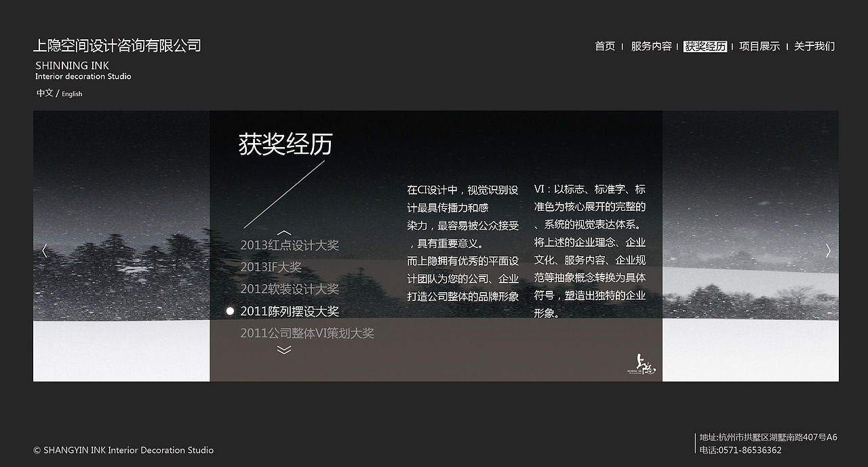Click the SHINNING INK logo text
868x467 pixels.
click(72, 66)
